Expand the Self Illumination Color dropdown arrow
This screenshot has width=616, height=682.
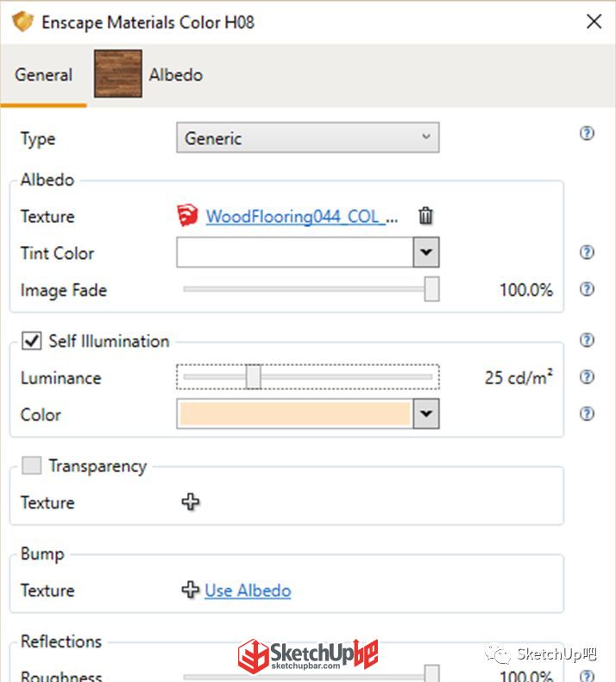[x=426, y=414]
